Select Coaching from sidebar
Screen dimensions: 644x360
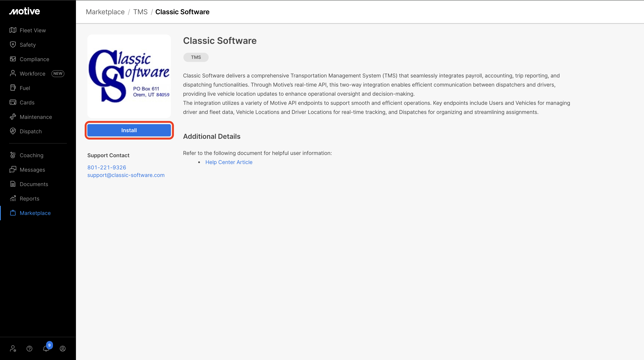(x=32, y=155)
